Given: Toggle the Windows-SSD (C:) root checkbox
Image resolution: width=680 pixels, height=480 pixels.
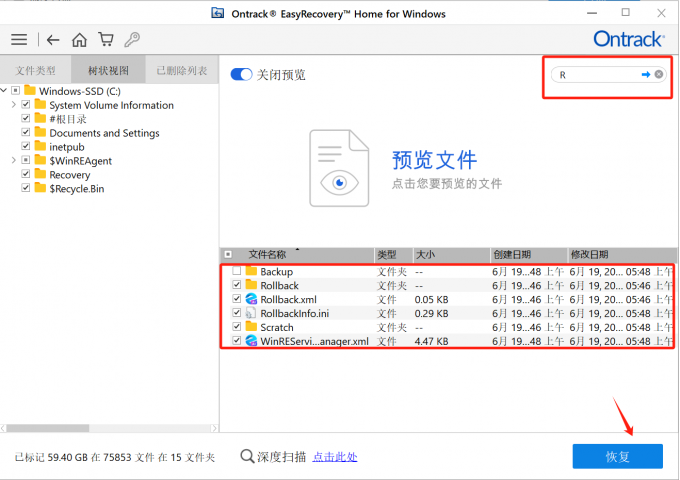Looking at the screenshot, I should pyautogui.click(x=16, y=91).
